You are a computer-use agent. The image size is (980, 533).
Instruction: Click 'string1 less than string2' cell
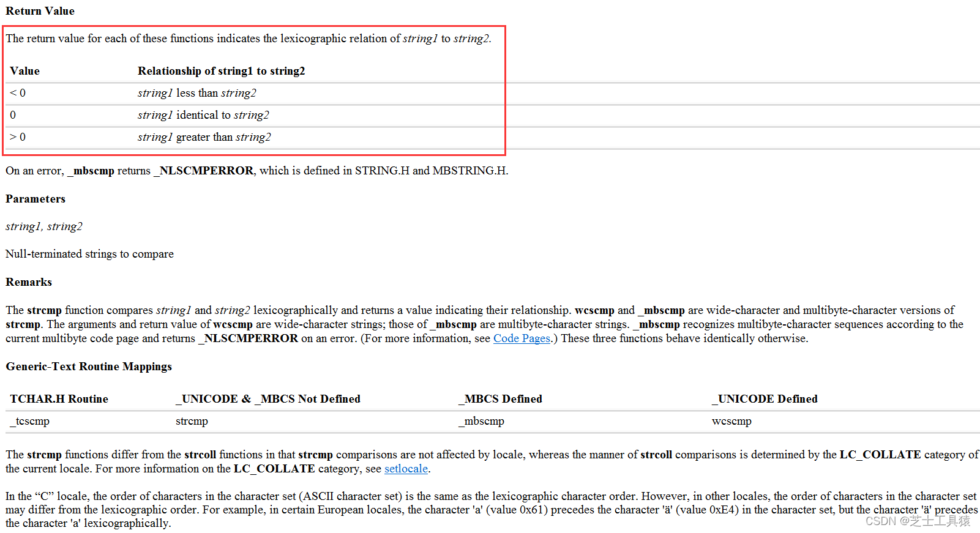[x=197, y=93]
